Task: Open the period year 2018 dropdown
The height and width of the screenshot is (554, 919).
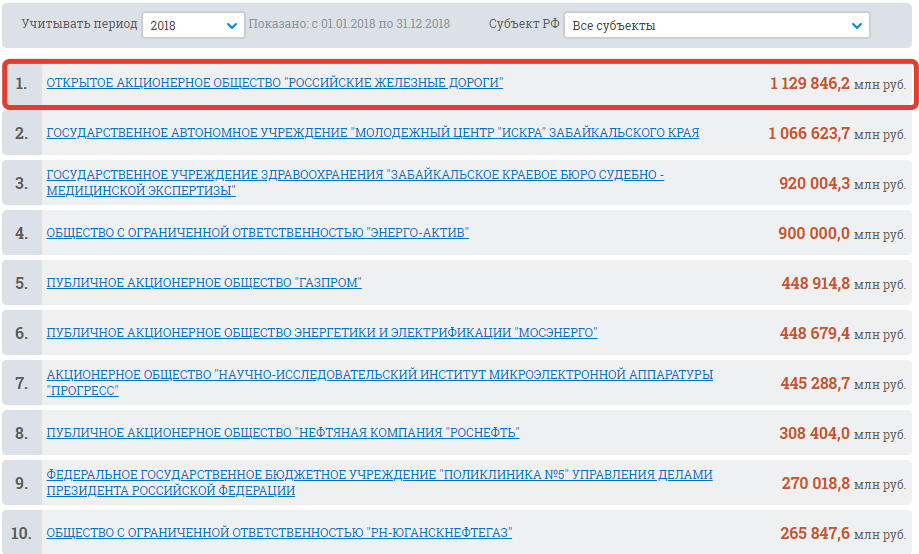Action: [193, 25]
